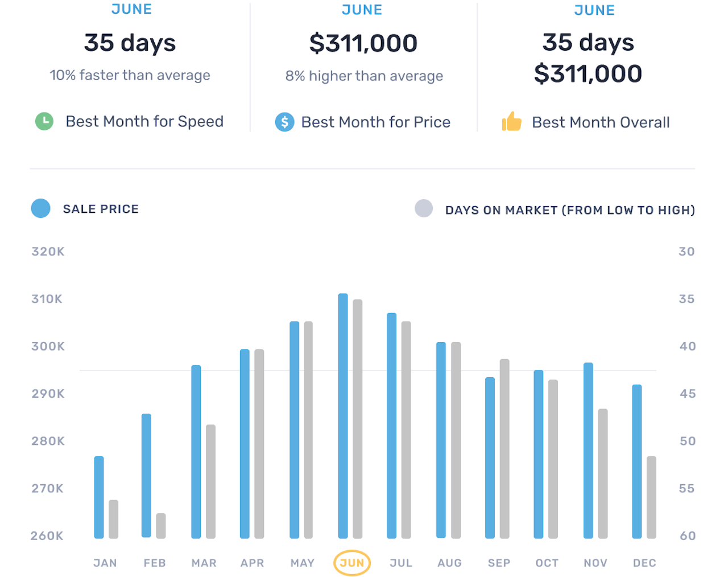Click the yellow thumbs-up Best Month Overall icon
Screen dimensions: 728x577
point(512,121)
